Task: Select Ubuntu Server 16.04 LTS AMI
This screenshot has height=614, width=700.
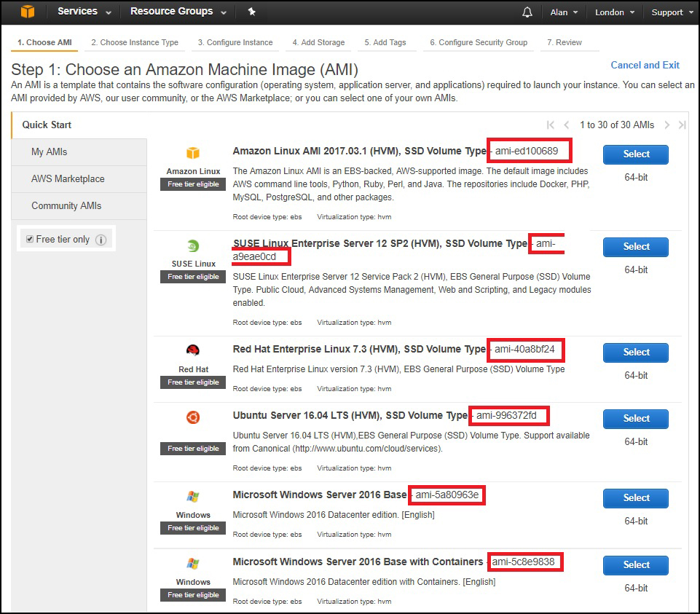Action: [x=636, y=418]
